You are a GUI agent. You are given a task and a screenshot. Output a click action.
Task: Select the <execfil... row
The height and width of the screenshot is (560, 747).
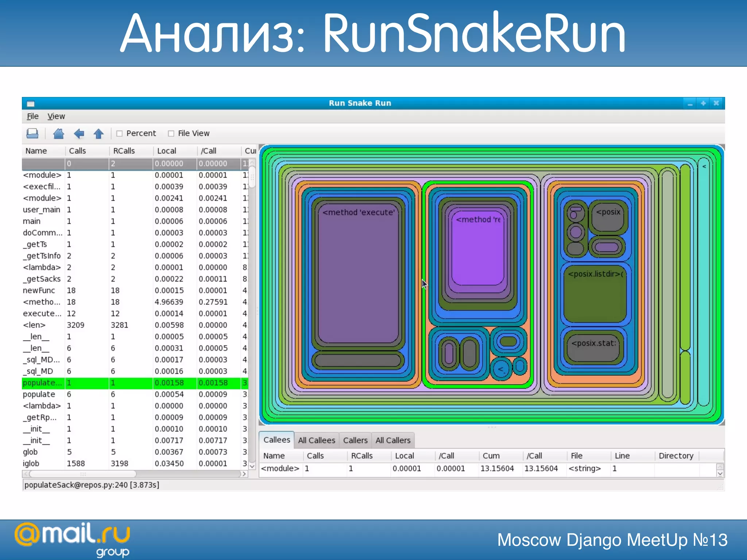(135, 187)
